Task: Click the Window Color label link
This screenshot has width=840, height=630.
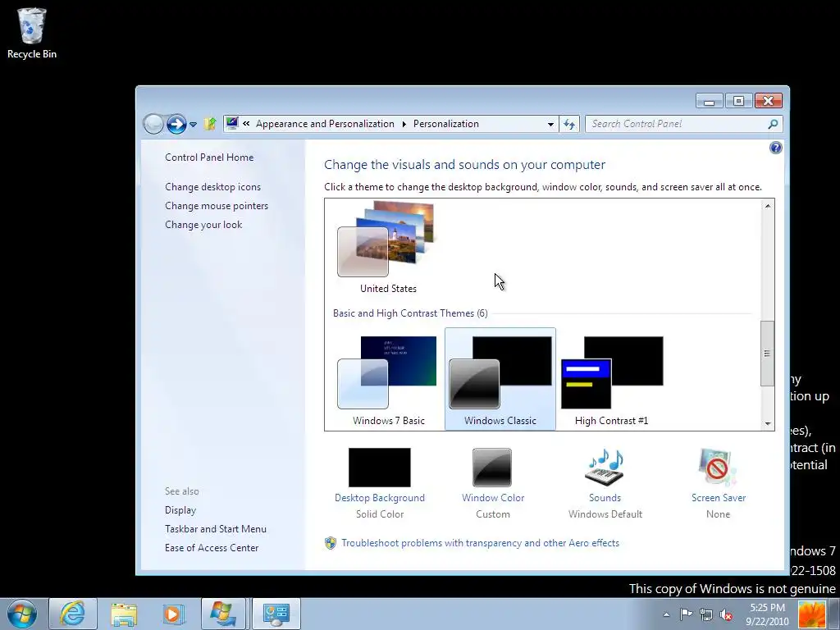Action: pyautogui.click(x=493, y=498)
